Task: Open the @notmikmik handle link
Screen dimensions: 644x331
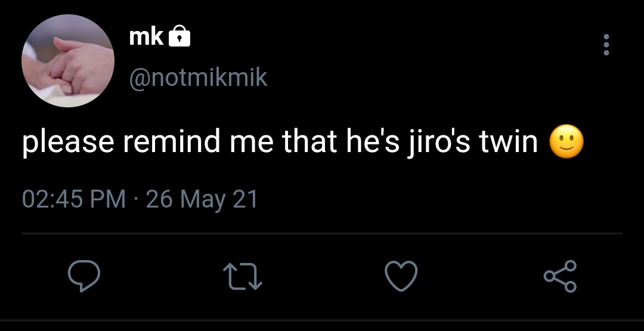Action: pos(199,78)
